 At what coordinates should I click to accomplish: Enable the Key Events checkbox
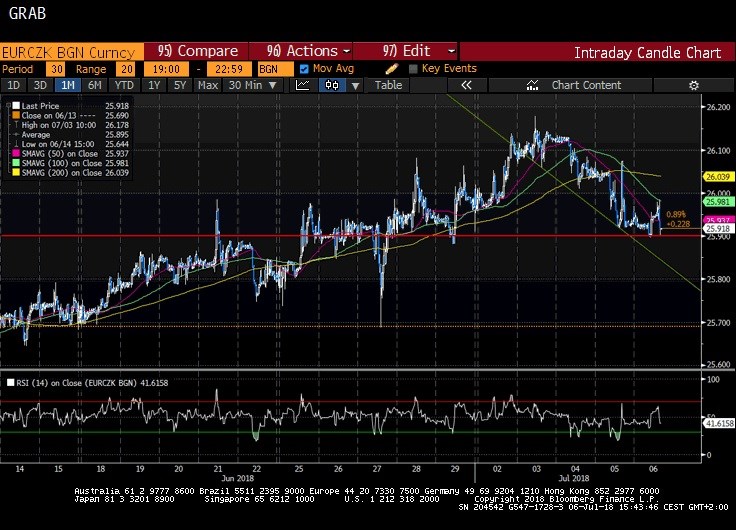413,69
